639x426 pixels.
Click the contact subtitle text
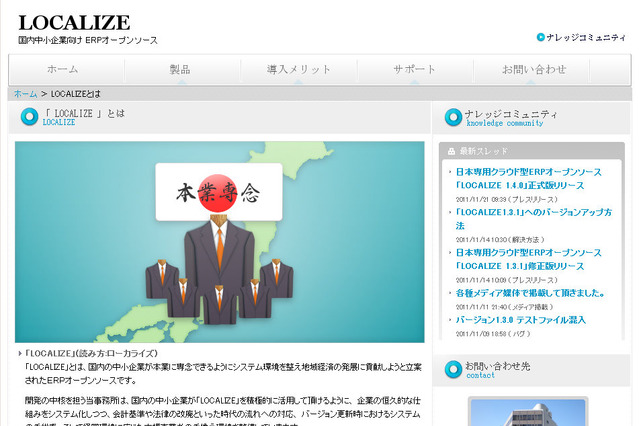click(480, 375)
